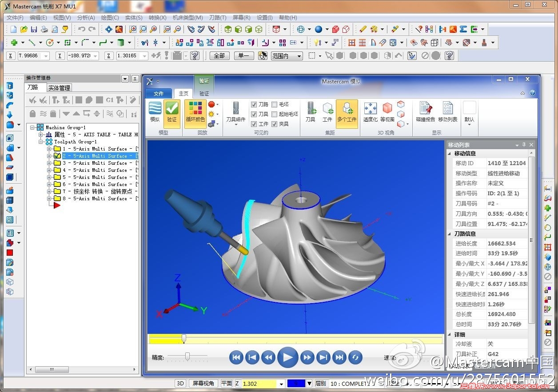Image resolution: width=558 pixels, height=392 pixels.
Task: Click the rewind playback button
Action: [x=268, y=357]
